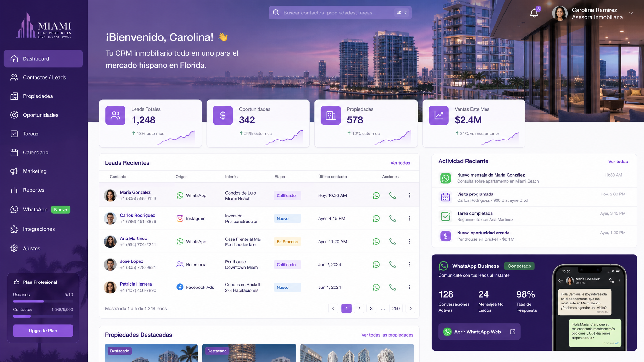Open more actions for Ana Martínez
The height and width of the screenshot is (362, 644).
[409, 241]
